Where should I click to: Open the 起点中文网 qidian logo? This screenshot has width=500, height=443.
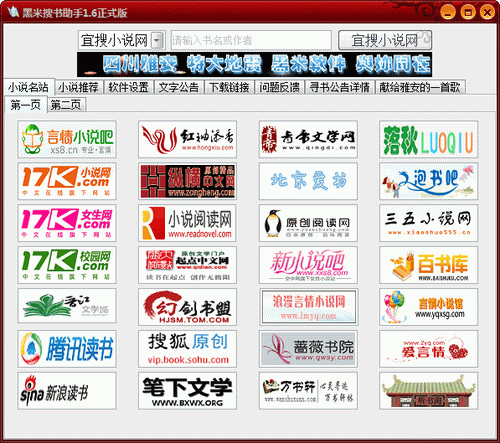pyautogui.click(x=187, y=265)
